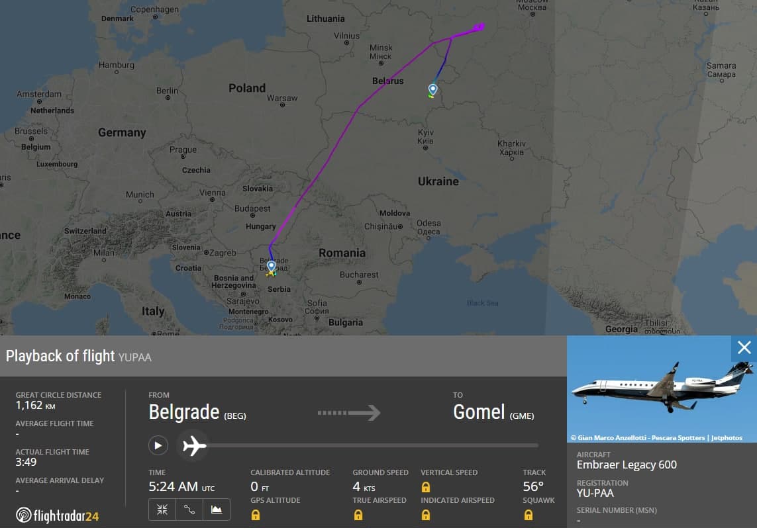Click the GPS Altitude lock icon
757x532 pixels.
tap(256, 515)
